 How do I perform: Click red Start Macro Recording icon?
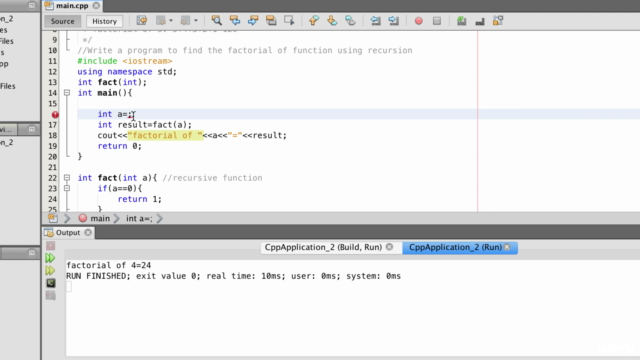point(418,21)
